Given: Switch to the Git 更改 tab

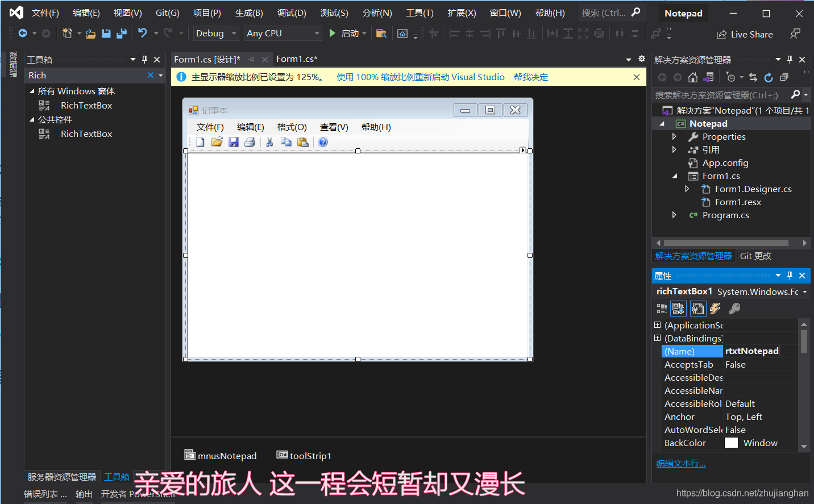Looking at the screenshot, I should click(x=755, y=256).
